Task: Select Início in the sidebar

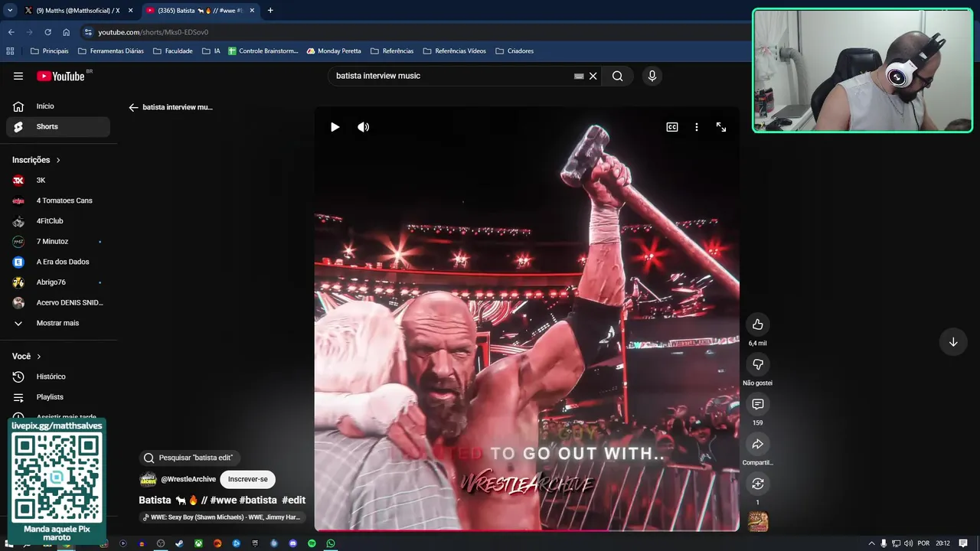Action: [x=58, y=106]
